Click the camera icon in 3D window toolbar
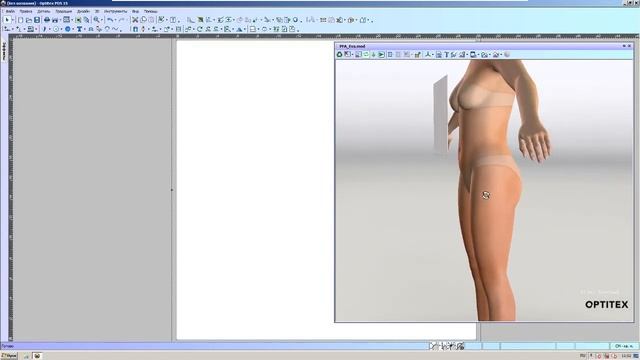Screen dimensions: 640x360 [x=473, y=54]
